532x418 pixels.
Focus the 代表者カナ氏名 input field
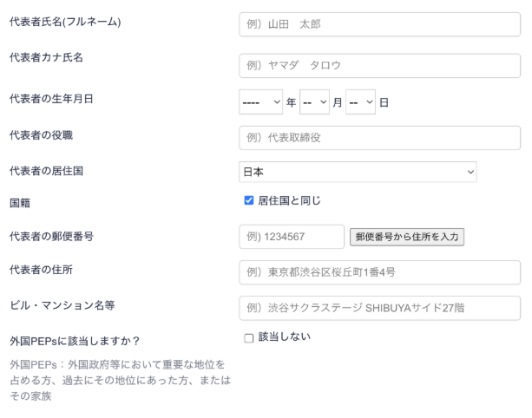pyautogui.click(x=379, y=64)
